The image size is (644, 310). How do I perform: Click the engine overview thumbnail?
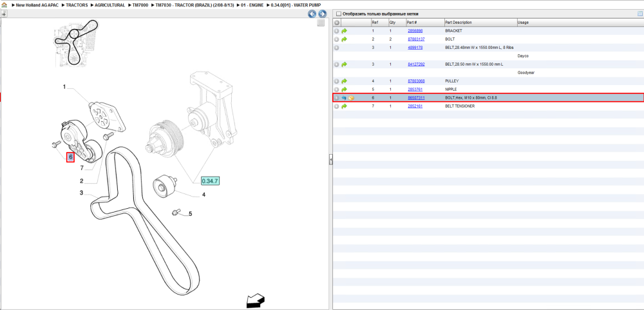pyautogui.click(x=76, y=44)
